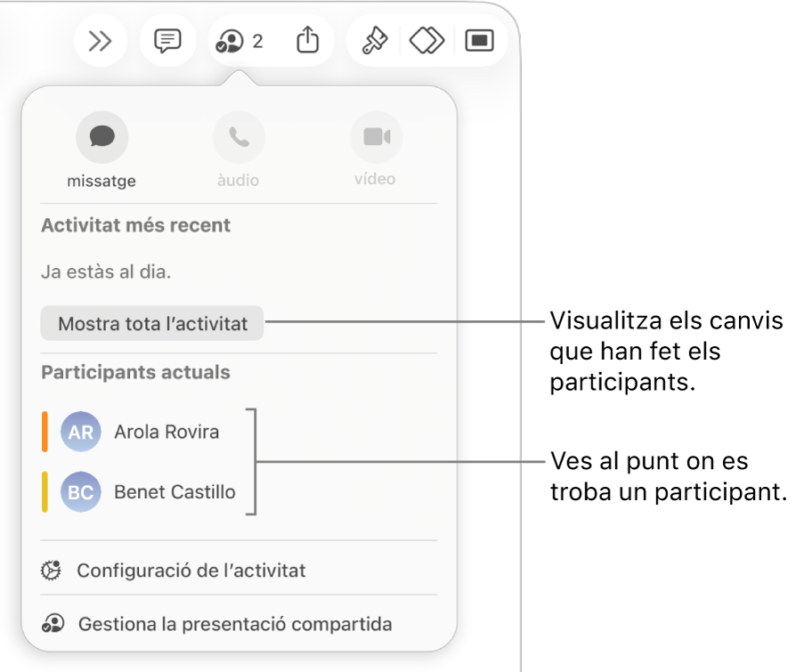Open the Format paintbrush inspector
Viewport: 796px width, 672px height.
coord(375,41)
